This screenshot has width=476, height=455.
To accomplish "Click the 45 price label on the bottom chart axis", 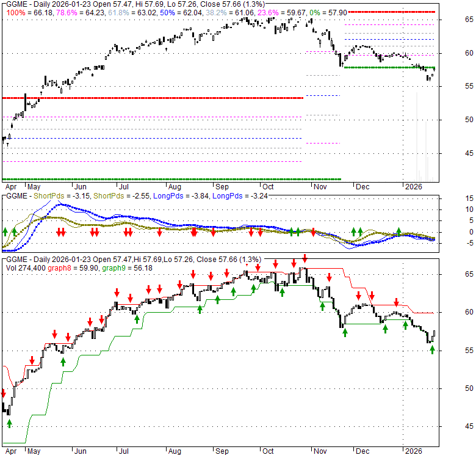I will click(x=469, y=427).
